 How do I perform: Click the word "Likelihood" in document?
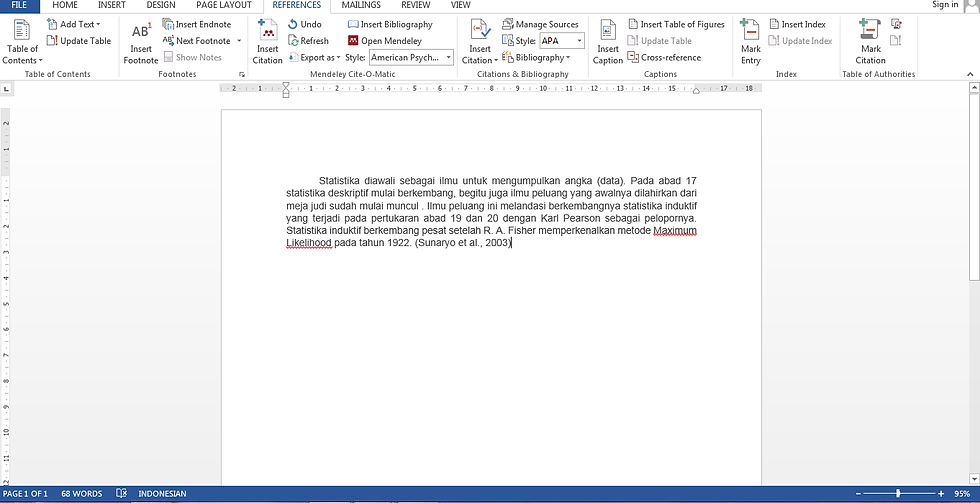[309, 243]
